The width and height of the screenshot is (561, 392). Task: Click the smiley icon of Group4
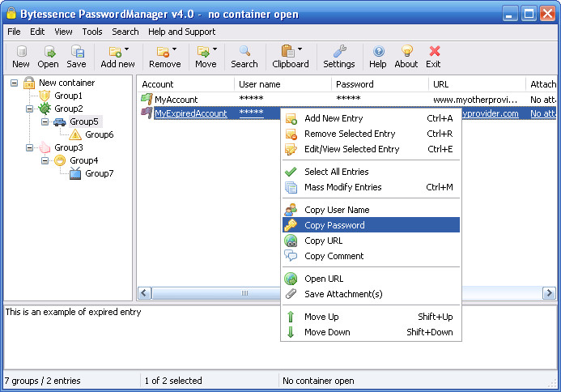coord(60,160)
